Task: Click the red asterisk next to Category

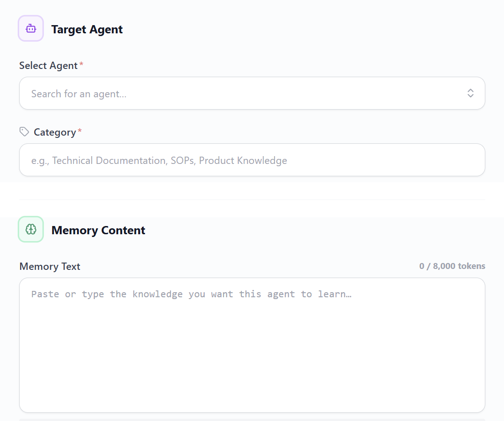Action: 79,132
